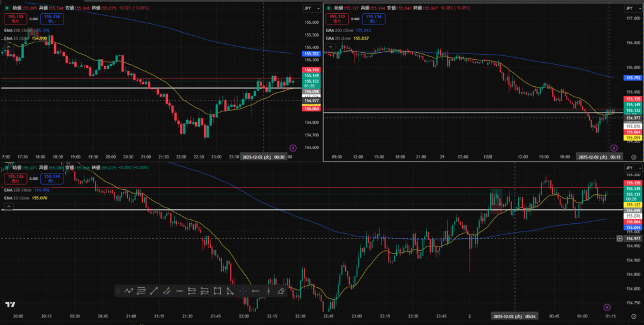
Task: Activate the crosshair cursor tool
Action: [243, 291]
